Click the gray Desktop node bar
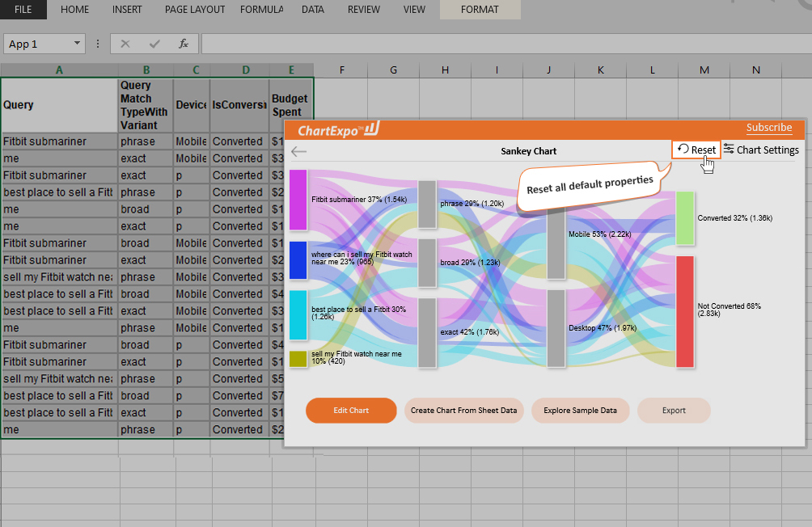The height and width of the screenshot is (527, 812). (556, 329)
